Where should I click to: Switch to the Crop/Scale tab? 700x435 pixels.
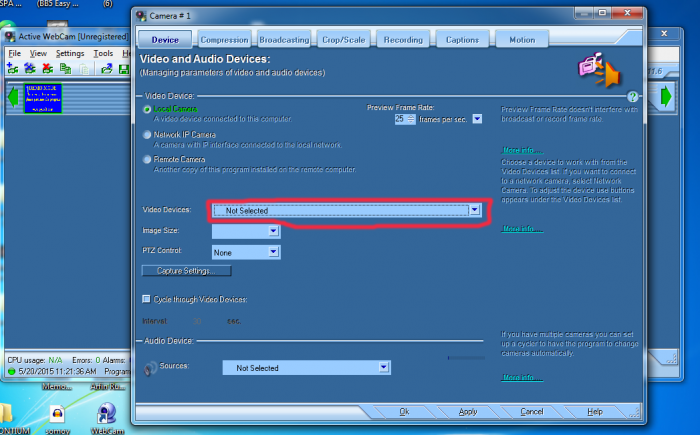point(344,40)
